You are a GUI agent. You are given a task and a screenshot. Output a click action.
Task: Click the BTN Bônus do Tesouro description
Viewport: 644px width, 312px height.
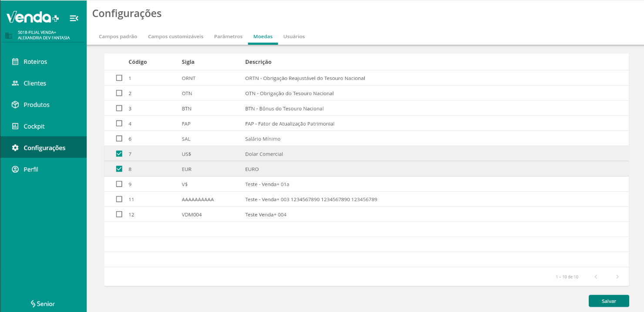click(x=284, y=109)
